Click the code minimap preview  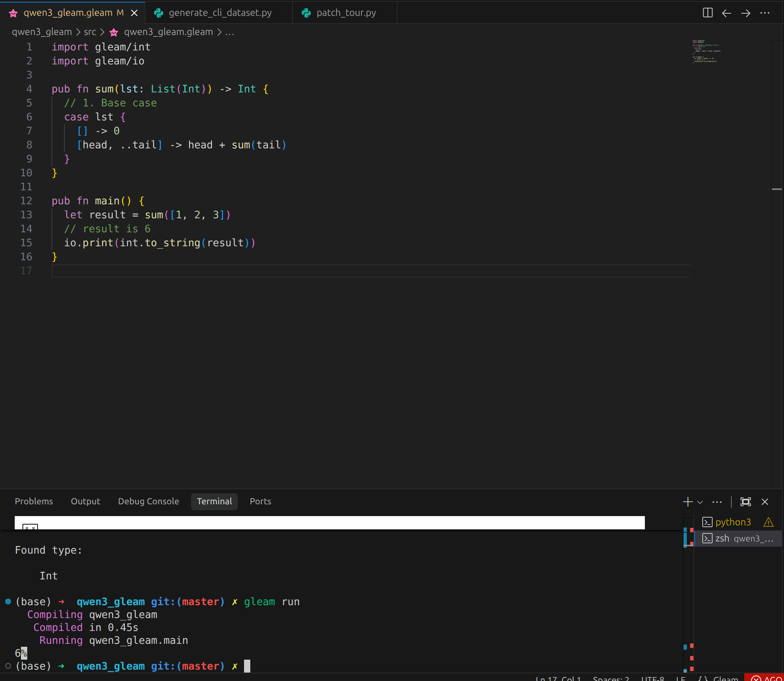[x=705, y=52]
